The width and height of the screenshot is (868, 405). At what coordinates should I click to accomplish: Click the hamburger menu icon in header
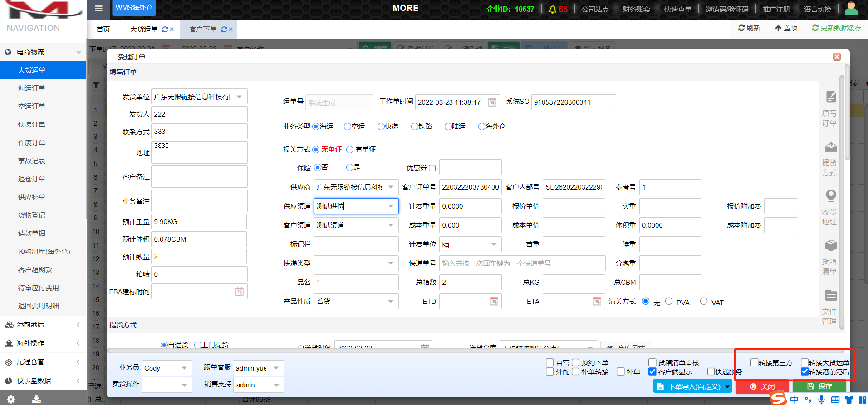pyautogui.click(x=98, y=9)
